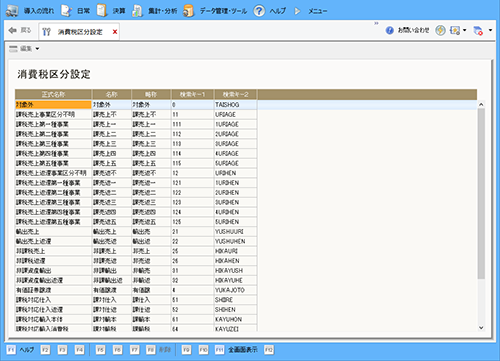Click the lightning bolt icon
Image resolution: width=500 pixels, height=361 pixels.
(440, 30)
